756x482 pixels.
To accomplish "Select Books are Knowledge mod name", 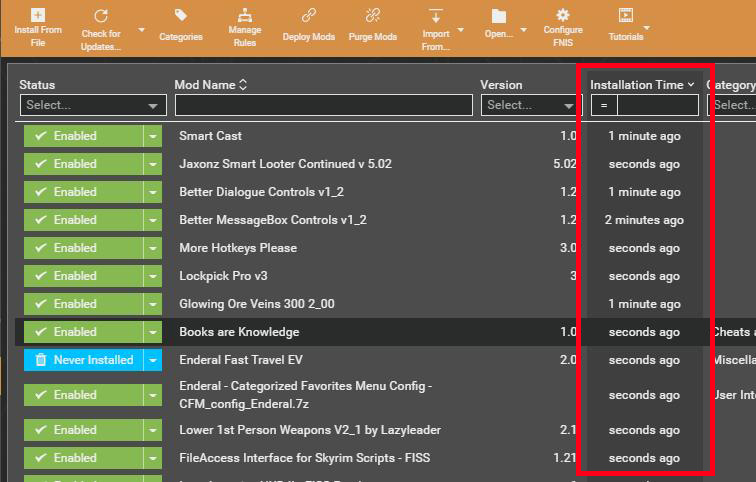I will click(x=239, y=332).
